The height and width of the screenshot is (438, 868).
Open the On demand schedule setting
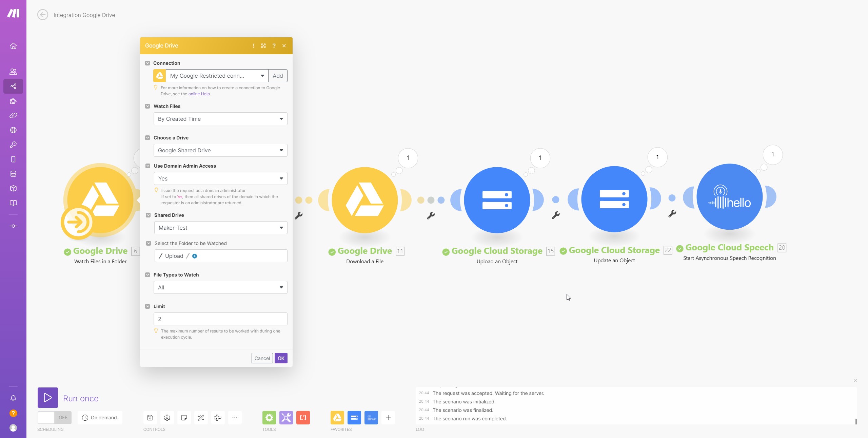point(100,418)
